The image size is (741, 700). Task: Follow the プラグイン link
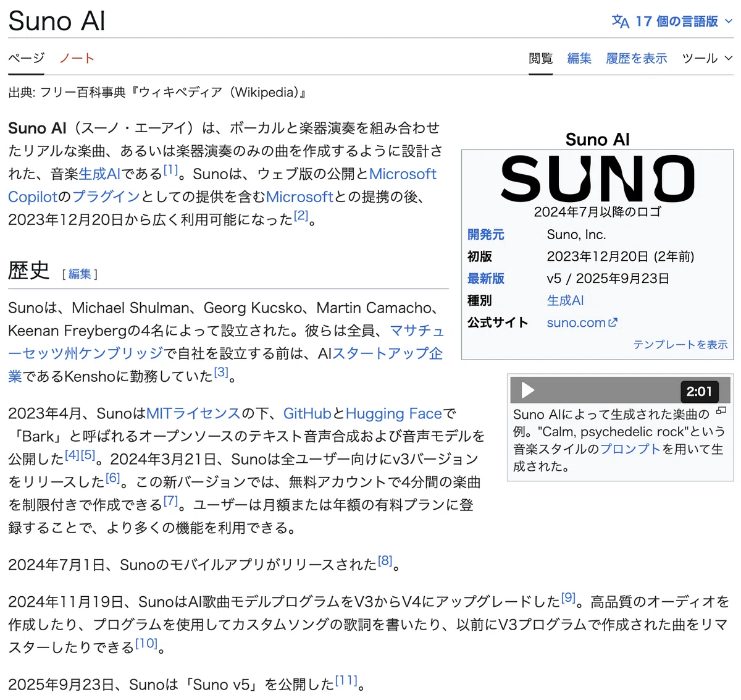click(x=106, y=197)
